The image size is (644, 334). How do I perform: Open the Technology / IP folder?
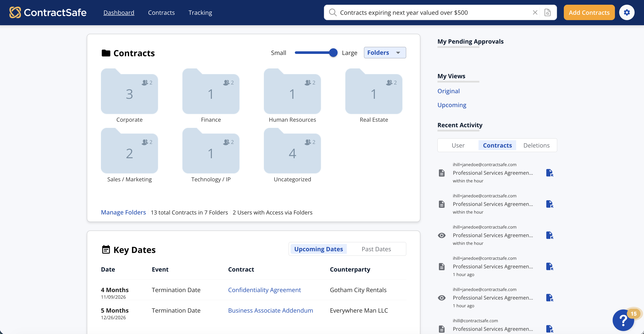(x=211, y=151)
